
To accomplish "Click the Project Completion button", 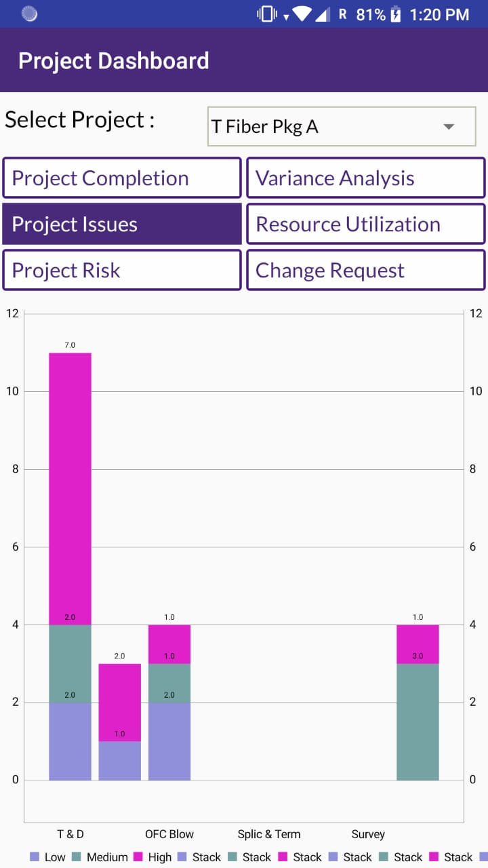I will tap(121, 177).
